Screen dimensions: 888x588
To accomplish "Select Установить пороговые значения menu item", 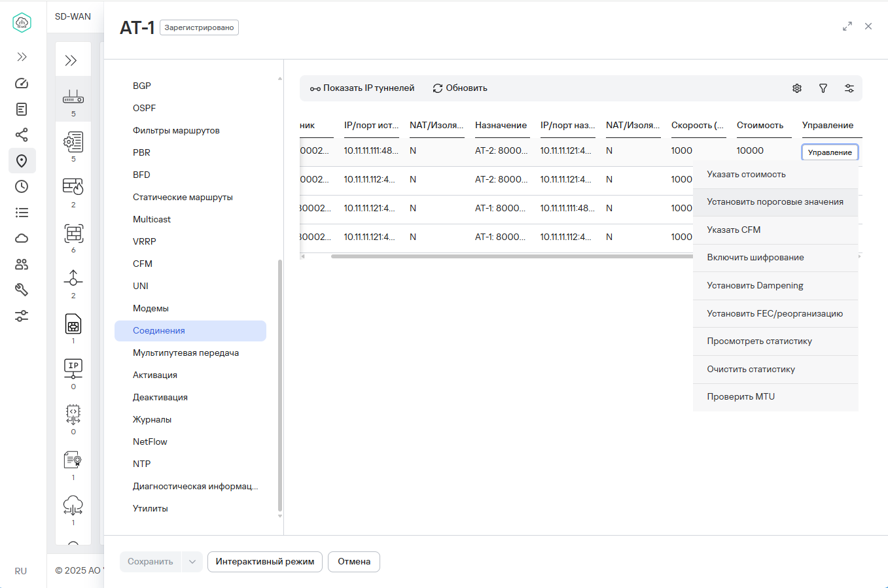I will (x=775, y=202).
